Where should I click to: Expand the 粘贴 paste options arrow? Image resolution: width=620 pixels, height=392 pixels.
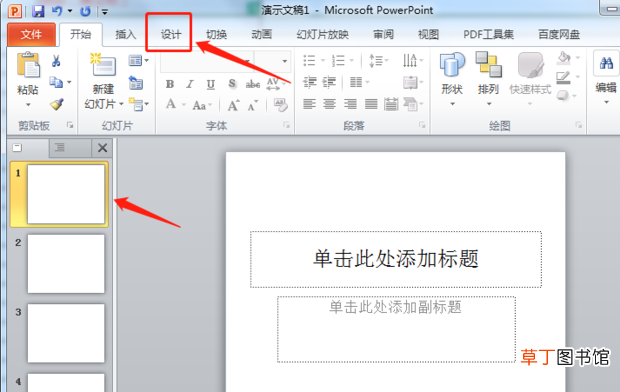(x=28, y=104)
